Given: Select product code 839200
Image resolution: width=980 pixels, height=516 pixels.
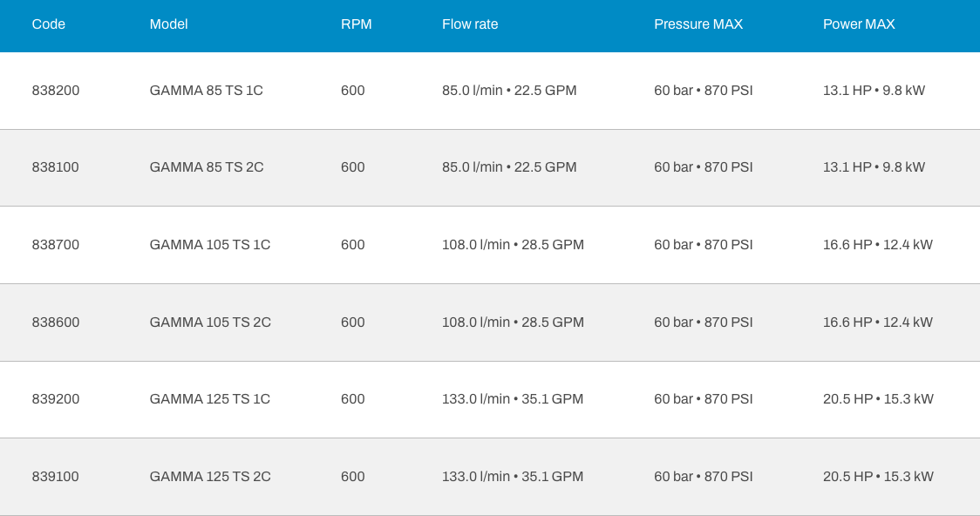Looking at the screenshot, I should 56,399.
